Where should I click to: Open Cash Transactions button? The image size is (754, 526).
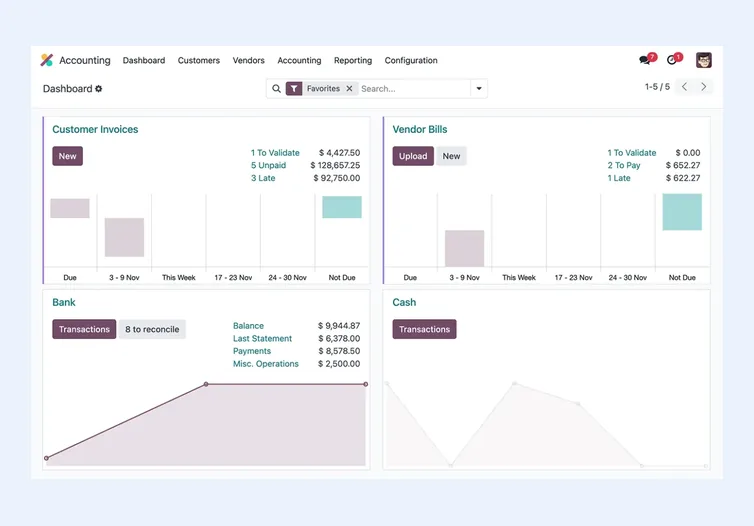[x=424, y=329]
